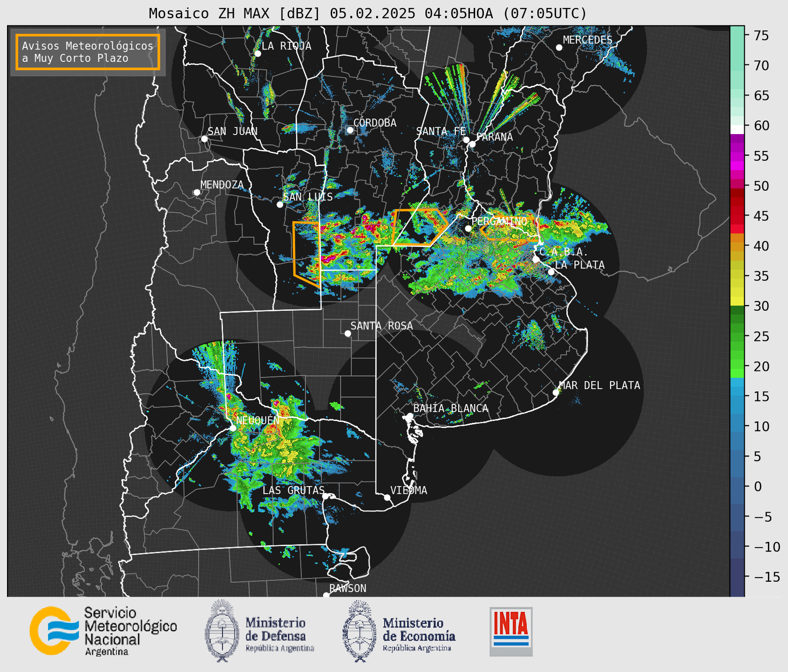Screen dimensions: 788x672
Task: Select the Mar del Plata marker dot
Action: (x=556, y=393)
